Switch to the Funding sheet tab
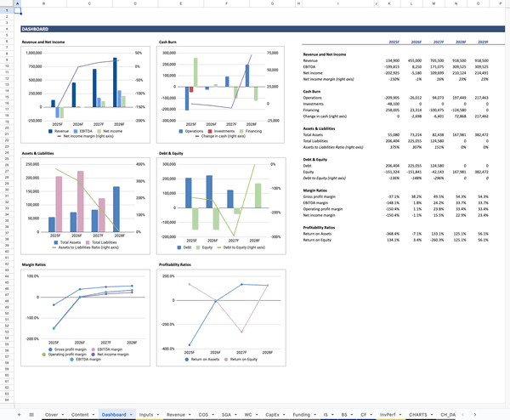 (301, 414)
